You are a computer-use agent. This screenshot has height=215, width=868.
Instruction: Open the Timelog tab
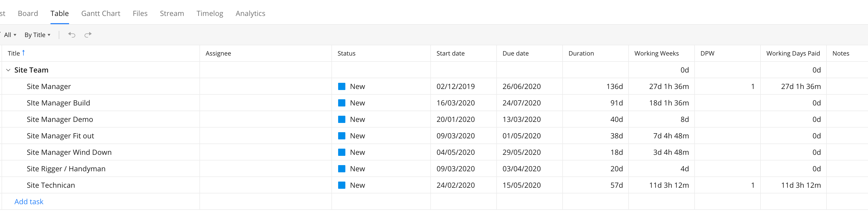click(210, 13)
